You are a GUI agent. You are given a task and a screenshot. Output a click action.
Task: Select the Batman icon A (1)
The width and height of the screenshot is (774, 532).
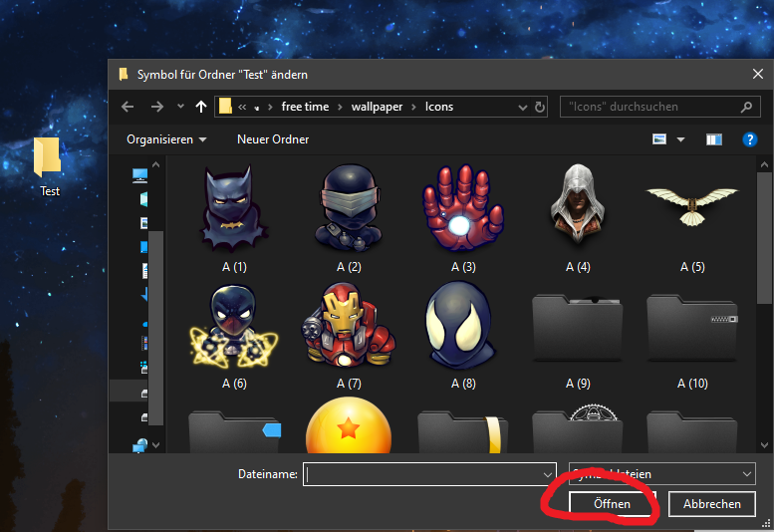pos(234,208)
